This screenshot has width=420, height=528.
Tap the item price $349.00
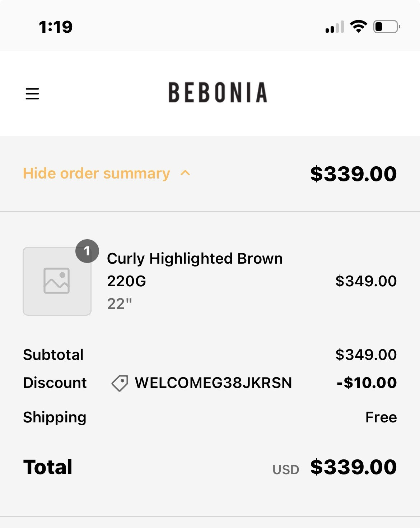click(x=366, y=281)
